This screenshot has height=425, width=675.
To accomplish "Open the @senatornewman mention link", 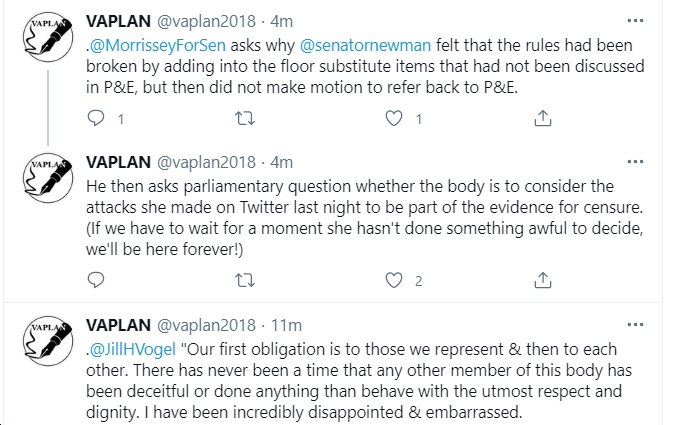I will click(365, 45).
